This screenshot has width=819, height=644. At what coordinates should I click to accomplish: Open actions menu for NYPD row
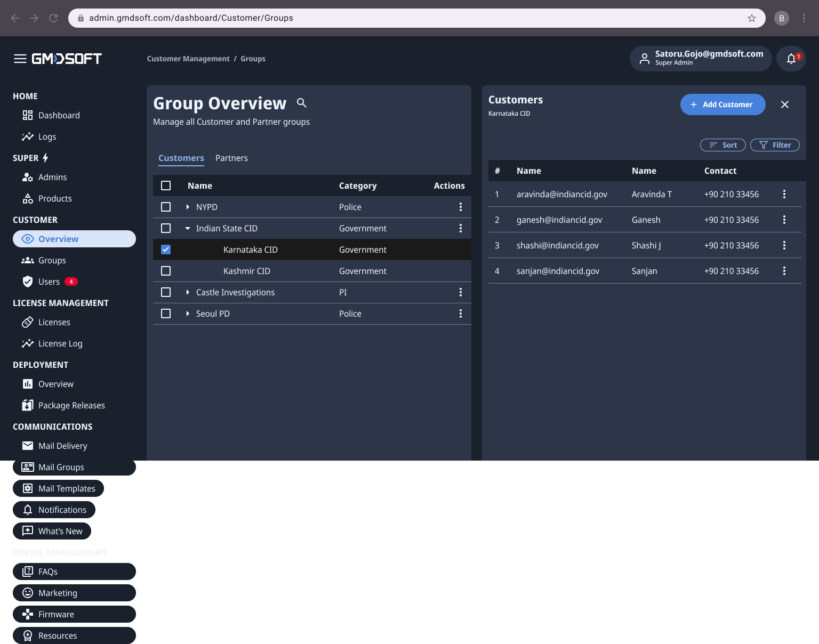461,207
